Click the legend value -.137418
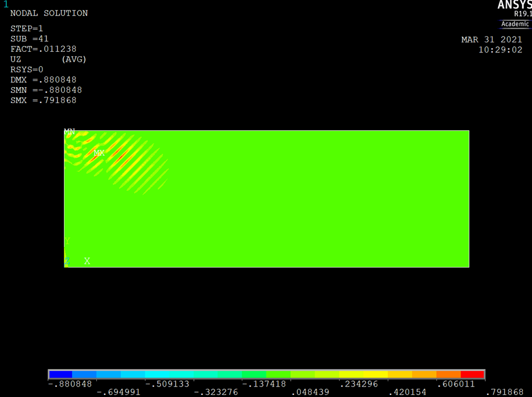Viewport: 532px width, 397px height. pos(264,384)
